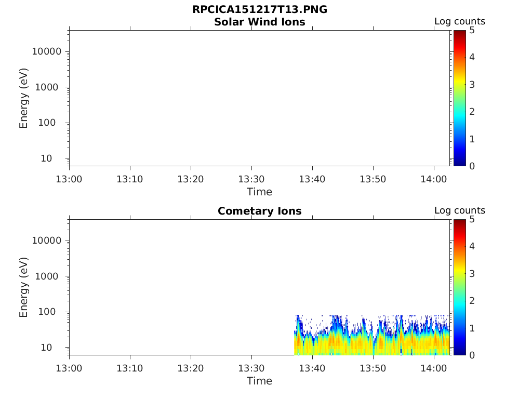The image size is (532, 399).
Task: Click the colorbar value 1 on bottom colorbar
Action: coord(472,328)
